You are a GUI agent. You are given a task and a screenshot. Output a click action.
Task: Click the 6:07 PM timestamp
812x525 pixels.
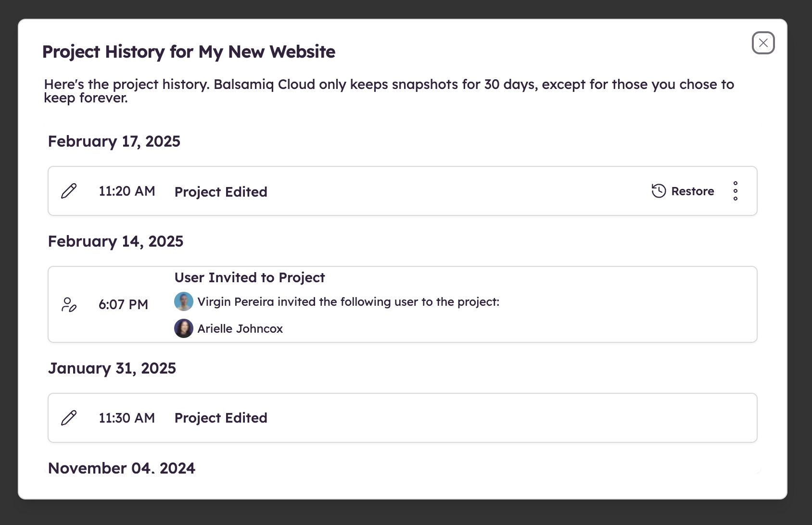[x=123, y=304]
